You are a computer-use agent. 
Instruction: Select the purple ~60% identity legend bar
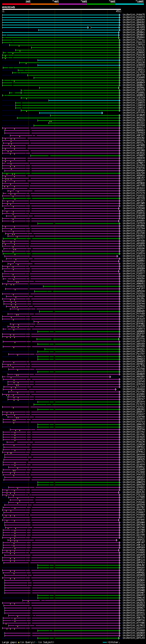tap(73, 4)
